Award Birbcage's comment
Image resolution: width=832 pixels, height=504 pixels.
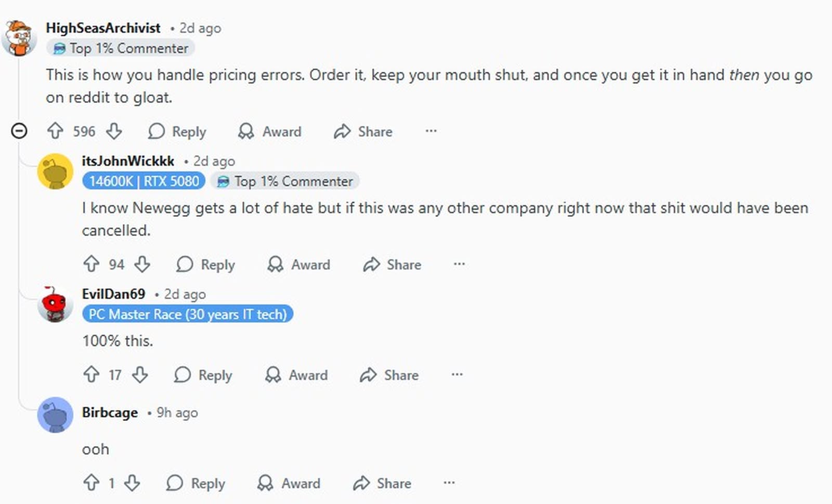[289, 483]
